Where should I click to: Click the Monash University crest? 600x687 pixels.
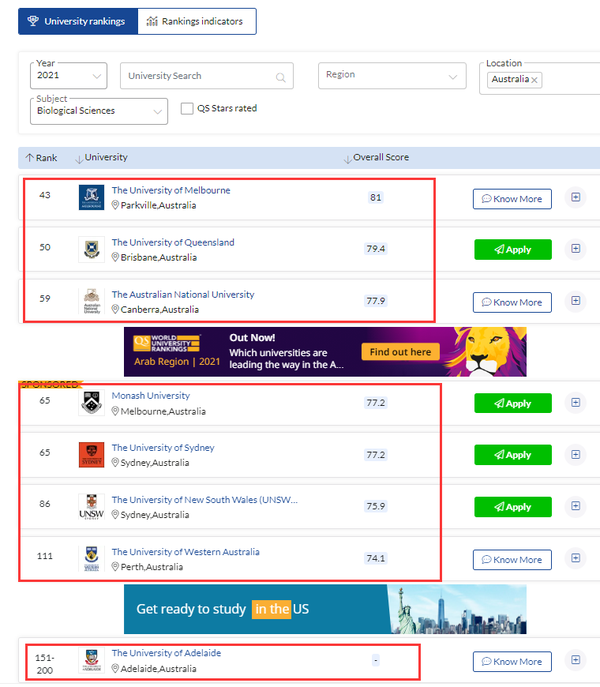92,402
